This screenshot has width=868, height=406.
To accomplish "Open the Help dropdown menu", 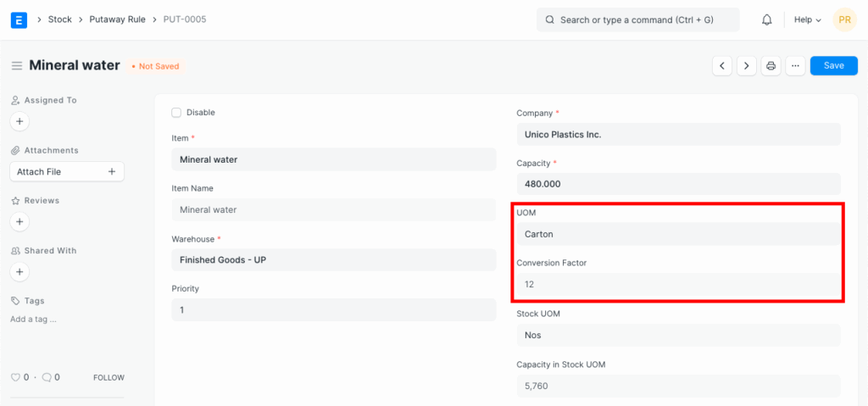I will click(x=806, y=19).
